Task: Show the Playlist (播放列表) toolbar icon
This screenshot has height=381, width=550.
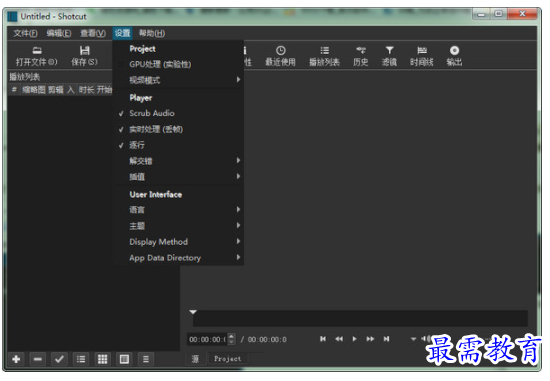Action: [x=324, y=56]
